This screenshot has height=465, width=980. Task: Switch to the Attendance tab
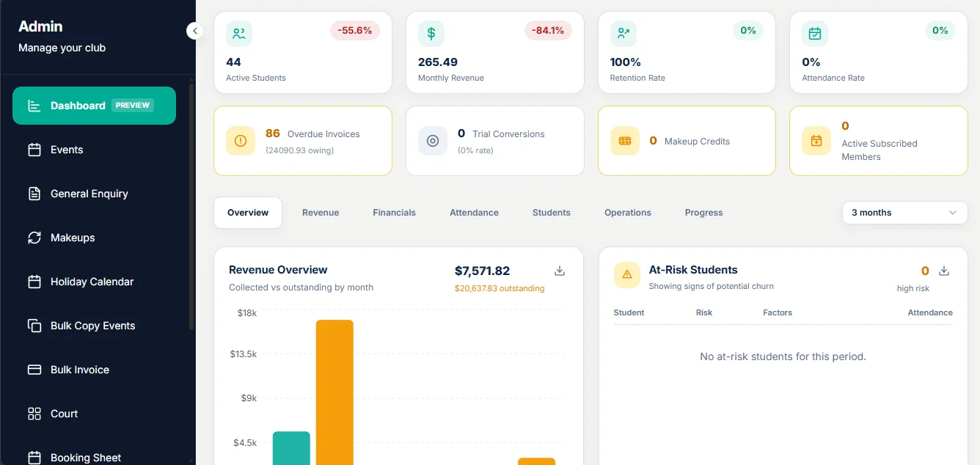click(474, 213)
